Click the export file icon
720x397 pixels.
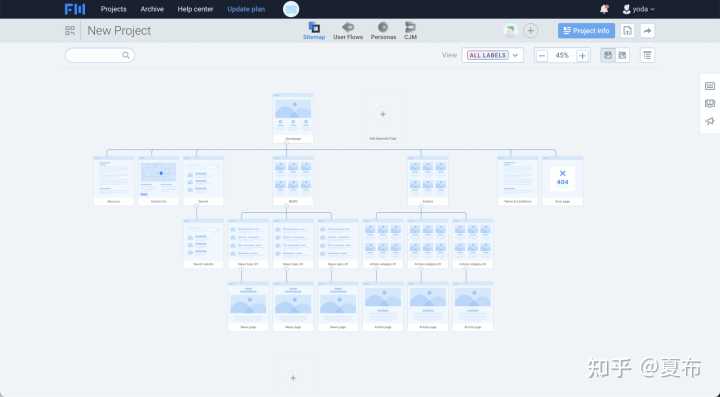(627, 31)
